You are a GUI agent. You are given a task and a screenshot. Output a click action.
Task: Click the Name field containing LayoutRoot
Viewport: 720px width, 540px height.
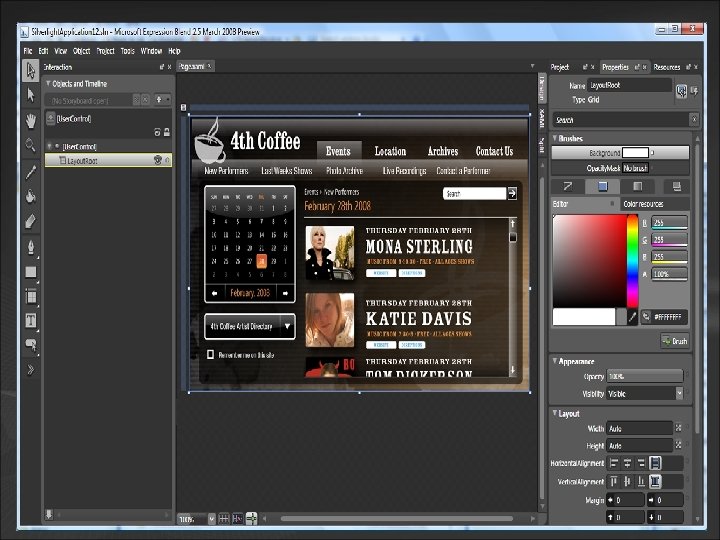[x=629, y=86]
